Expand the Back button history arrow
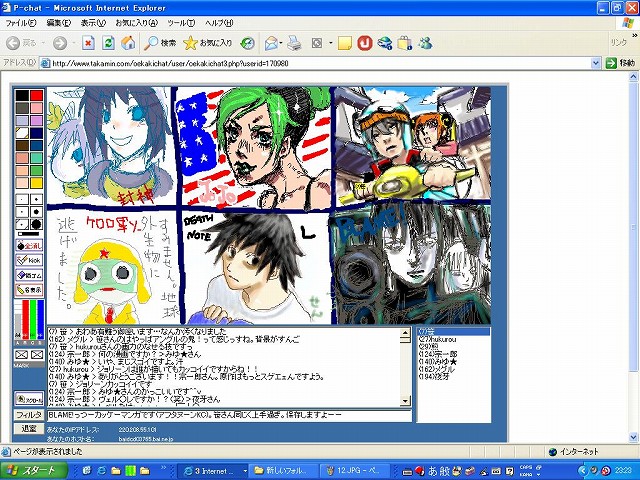 point(42,43)
